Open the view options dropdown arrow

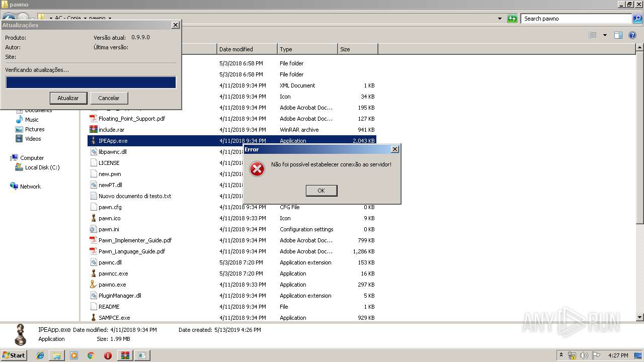(x=605, y=35)
